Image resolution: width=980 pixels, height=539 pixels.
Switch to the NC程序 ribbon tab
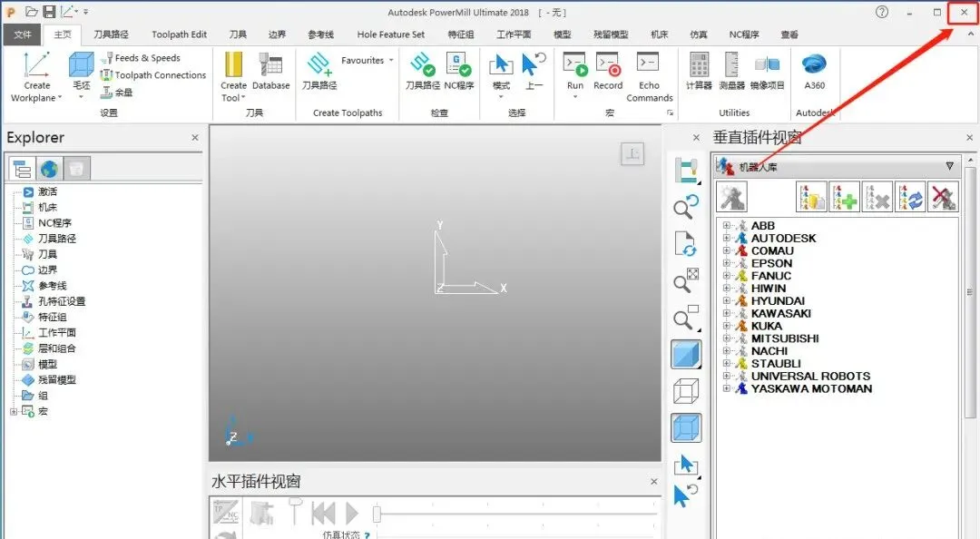point(744,34)
